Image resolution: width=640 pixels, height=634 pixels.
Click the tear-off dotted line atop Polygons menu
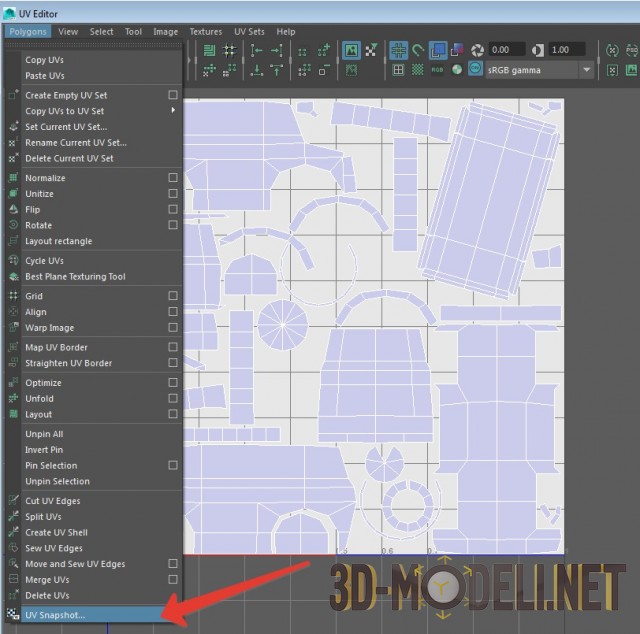(x=93, y=43)
